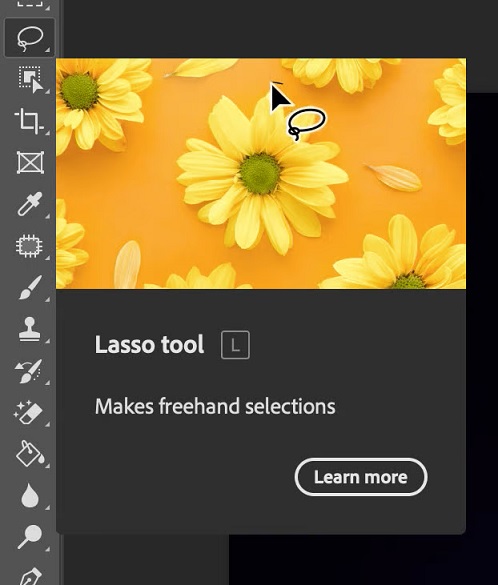Select the Clone Stamp tool
This screenshot has width=498, height=585.
[29, 329]
